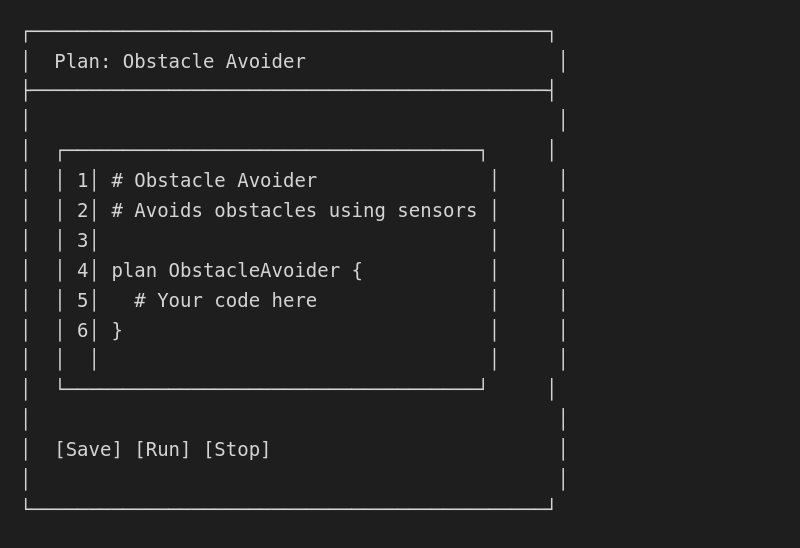Place cursor in '# Obstacle Avoider' comment
Screen dimensions: 800x548
[214, 181]
